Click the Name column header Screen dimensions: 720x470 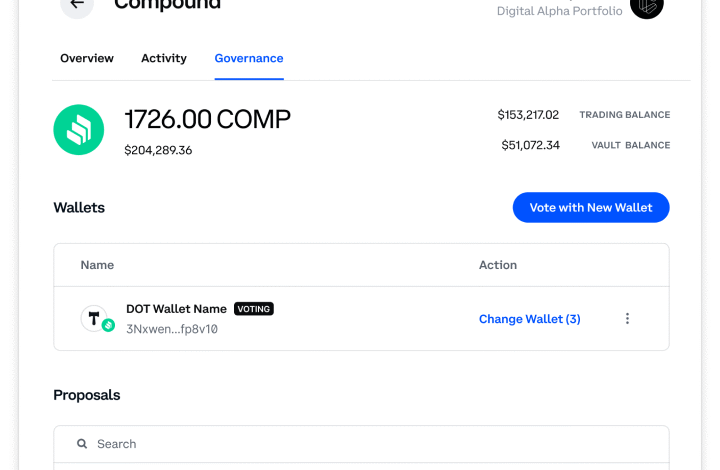97,265
